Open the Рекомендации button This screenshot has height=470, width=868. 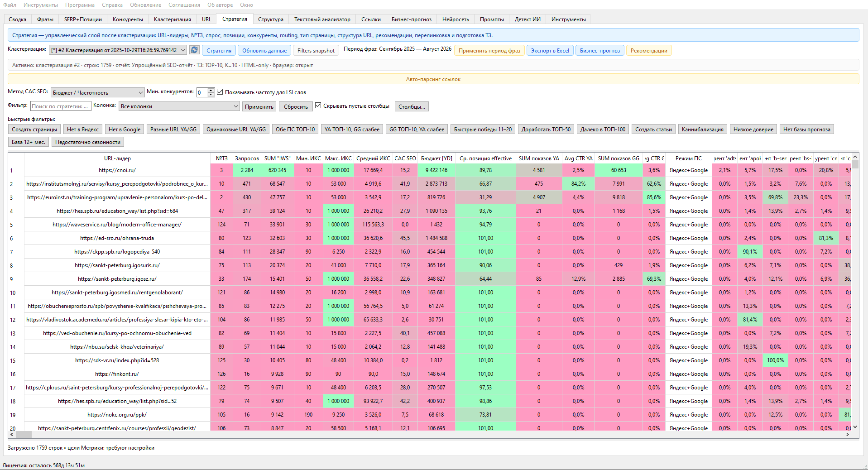coord(649,50)
